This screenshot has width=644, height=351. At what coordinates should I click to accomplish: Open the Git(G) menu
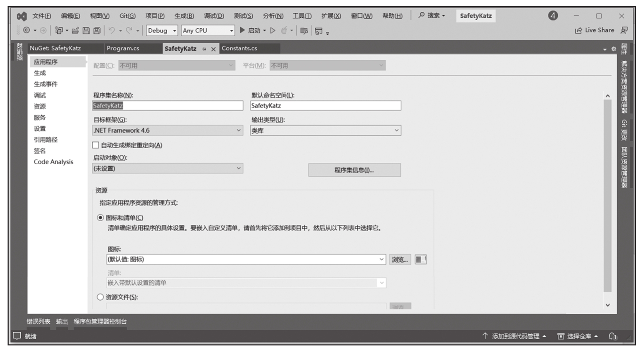click(128, 16)
